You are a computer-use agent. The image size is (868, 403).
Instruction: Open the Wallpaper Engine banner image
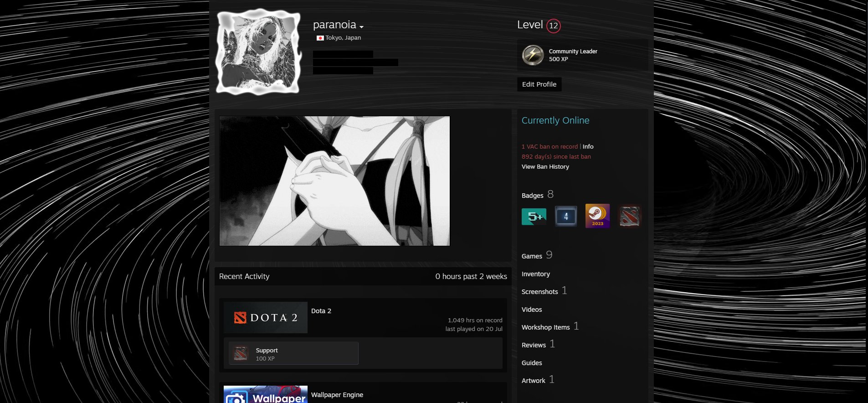(266, 394)
